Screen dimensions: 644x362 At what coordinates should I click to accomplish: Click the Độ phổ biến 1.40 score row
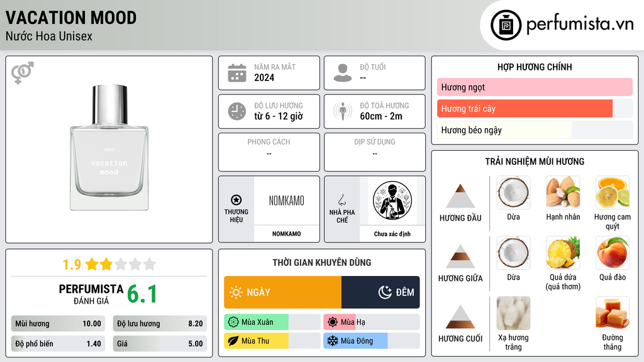click(58, 344)
